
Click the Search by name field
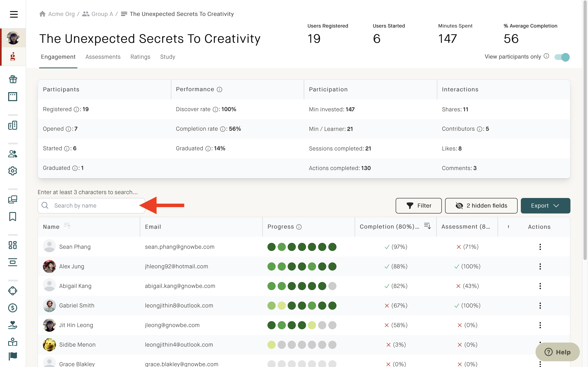pyautogui.click(x=91, y=206)
